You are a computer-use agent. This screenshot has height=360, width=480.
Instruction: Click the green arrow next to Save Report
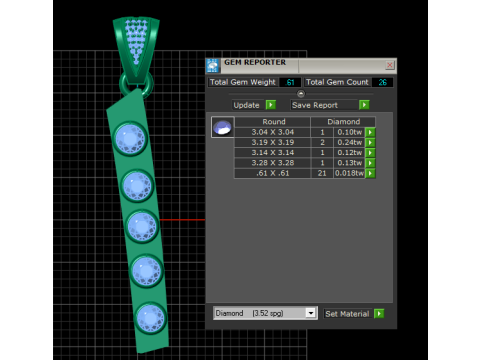364,105
